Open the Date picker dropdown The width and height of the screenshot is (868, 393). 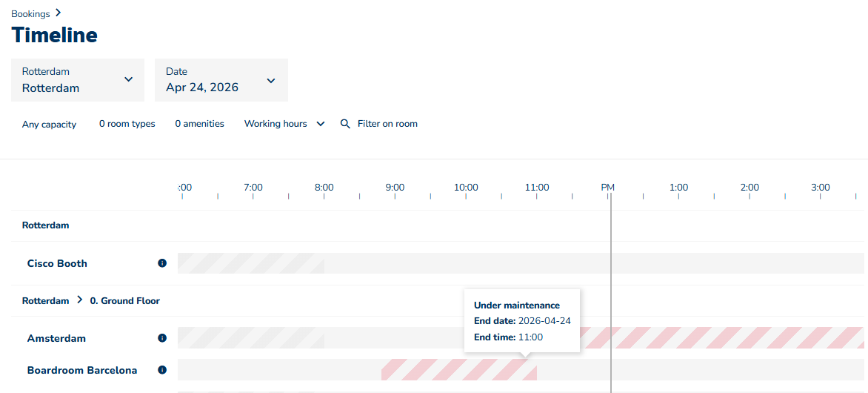pos(221,80)
